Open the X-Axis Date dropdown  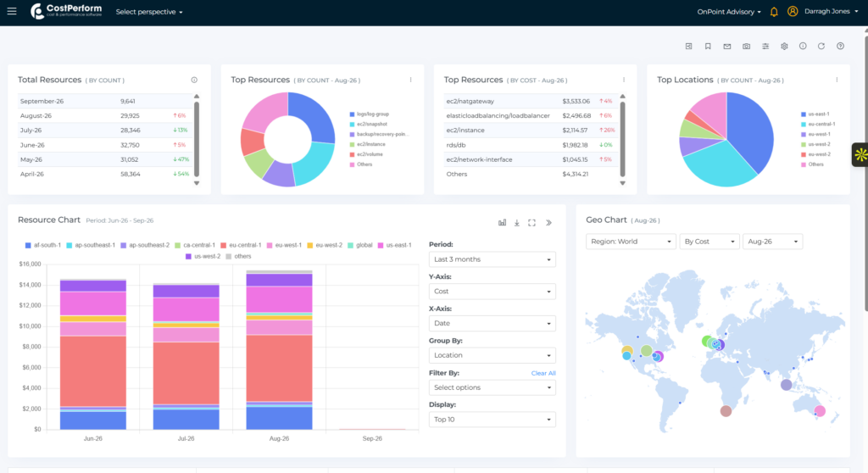pos(492,324)
